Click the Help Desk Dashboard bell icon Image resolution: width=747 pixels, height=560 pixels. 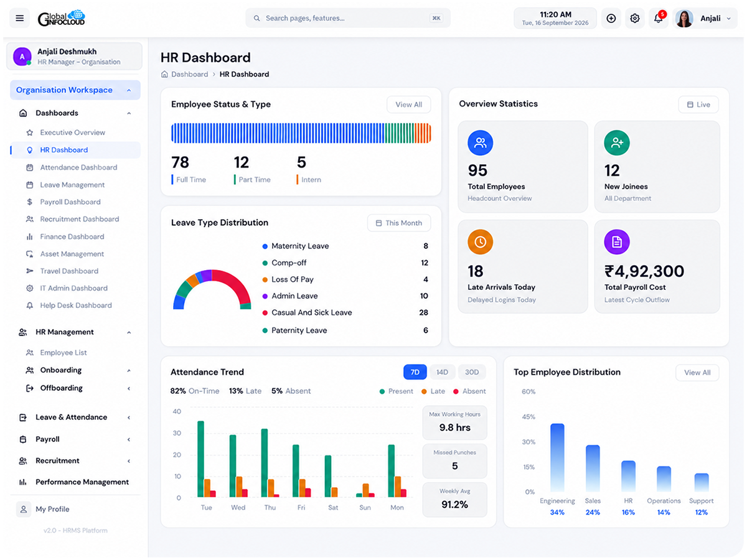[29, 306]
